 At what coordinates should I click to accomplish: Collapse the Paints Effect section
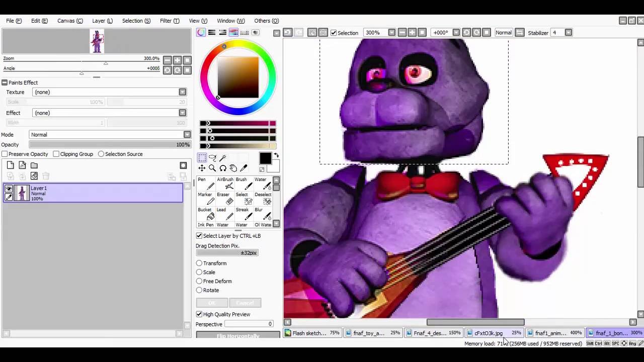5,82
